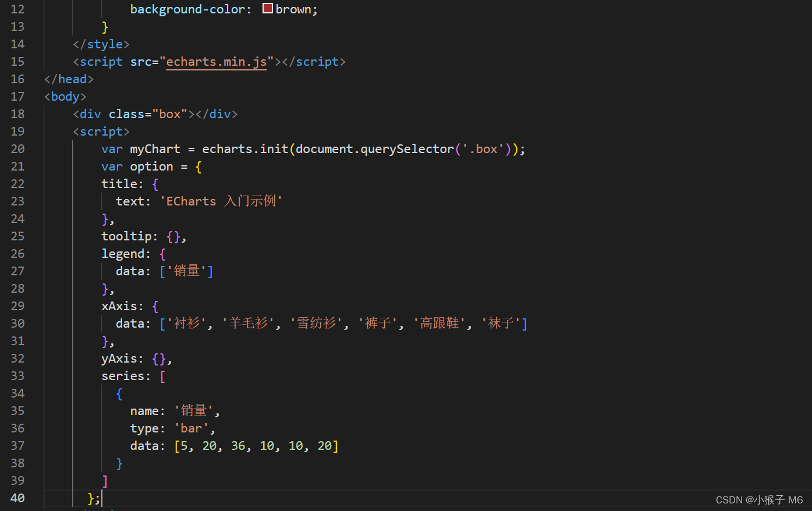812x511 pixels.
Task: Click the 'myChart' variable name
Action: tap(155, 149)
